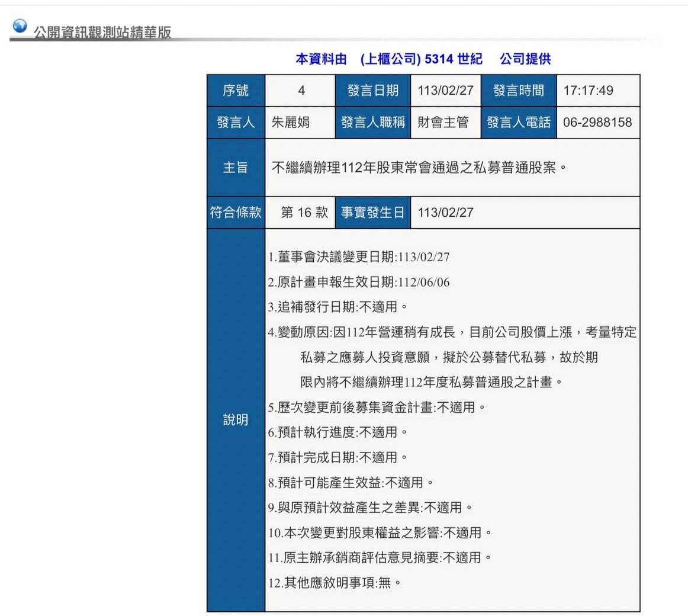Select the line 限內將不繼續辦理112年度私募普通股之計畫
This screenshot has height=616, width=688.
pos(431,383)
